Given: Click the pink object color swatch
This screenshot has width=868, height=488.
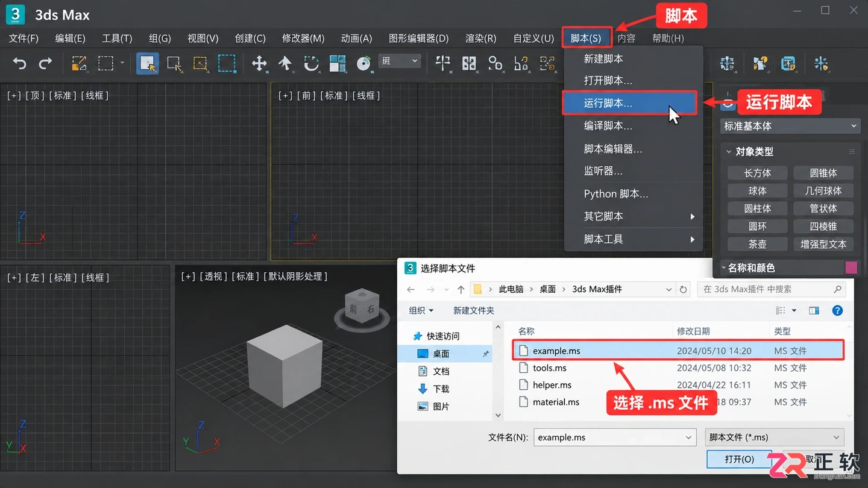Looking at the screenshot, I should (851, 267).
